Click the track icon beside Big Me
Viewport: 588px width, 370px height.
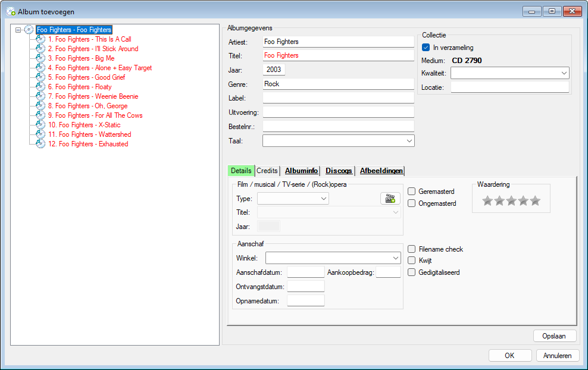point(40,58)
